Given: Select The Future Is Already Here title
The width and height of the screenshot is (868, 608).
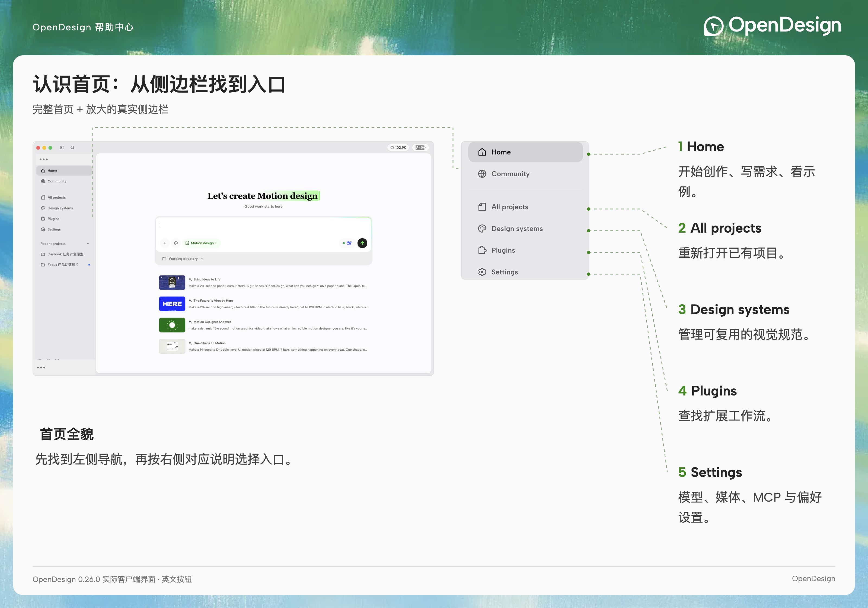Looking at the screenshot, I should pyautogui.click(x=213, y=301).
